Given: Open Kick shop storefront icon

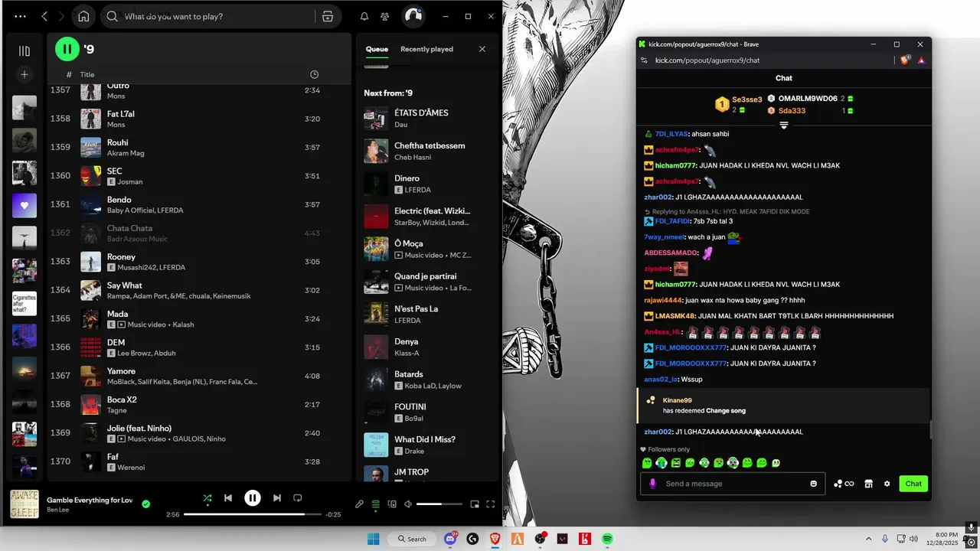Looking at the screenshot, I should click(868, 484).
